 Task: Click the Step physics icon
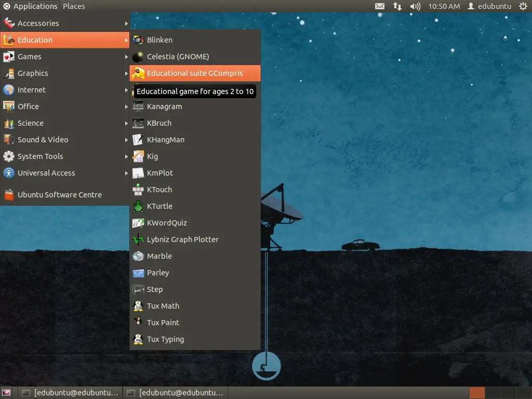coord(138,289)
